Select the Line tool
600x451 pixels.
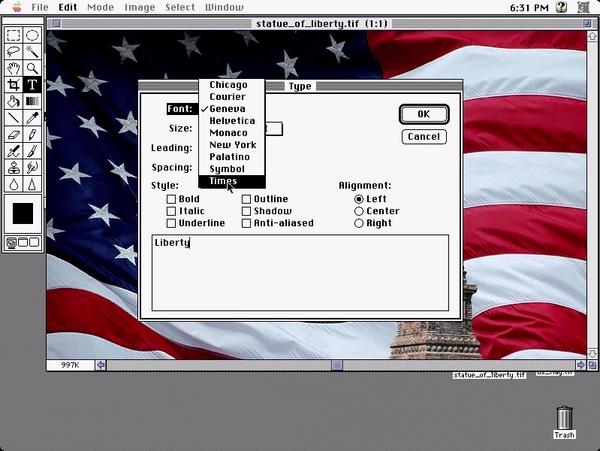(x=14, y=117)
